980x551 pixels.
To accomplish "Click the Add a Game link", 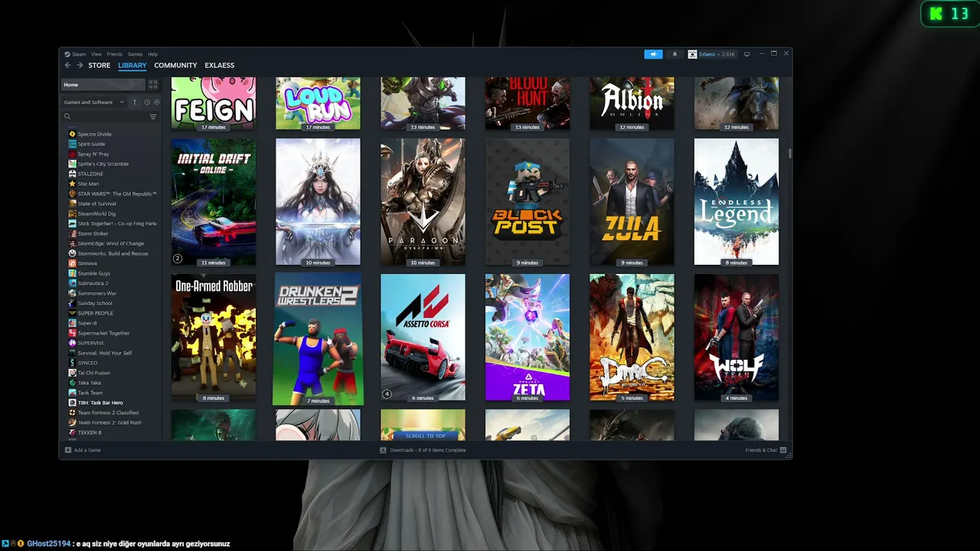I will tap(87, 450).
